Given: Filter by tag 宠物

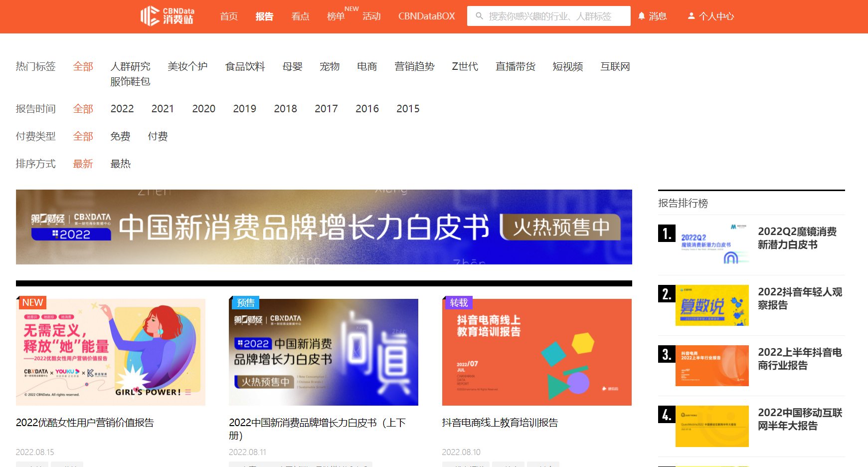Looking at the screenshot, I should [x=330, y=66].
